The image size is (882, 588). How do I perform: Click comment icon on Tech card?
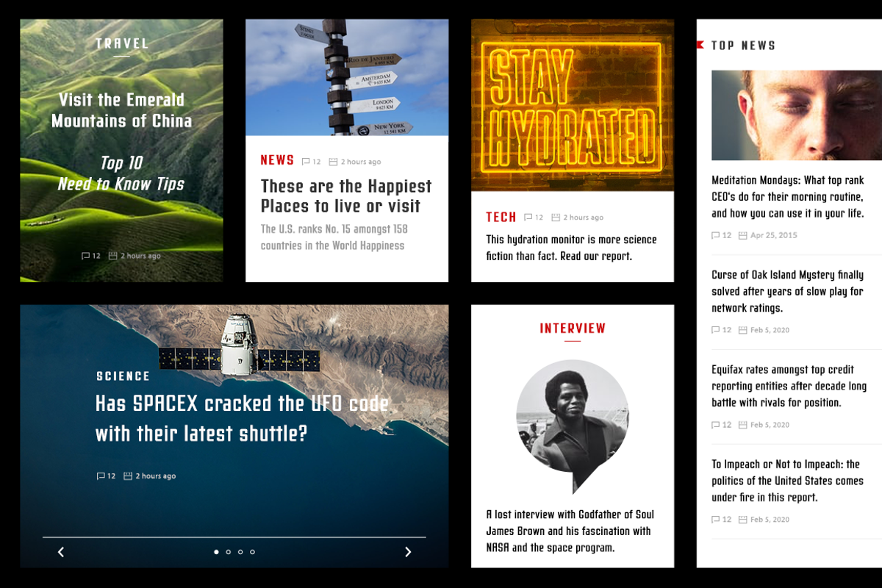coord(528,218)
